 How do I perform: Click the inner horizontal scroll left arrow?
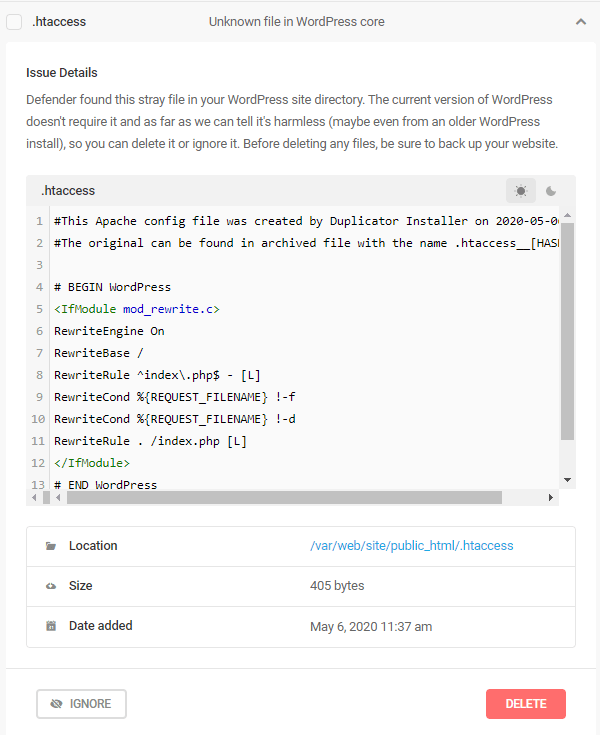pos(58,497)
